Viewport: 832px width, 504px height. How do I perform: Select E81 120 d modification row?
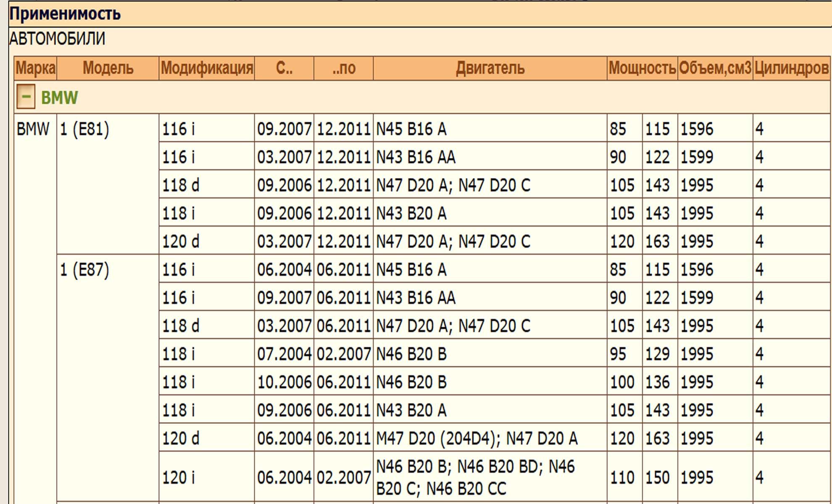181,241
